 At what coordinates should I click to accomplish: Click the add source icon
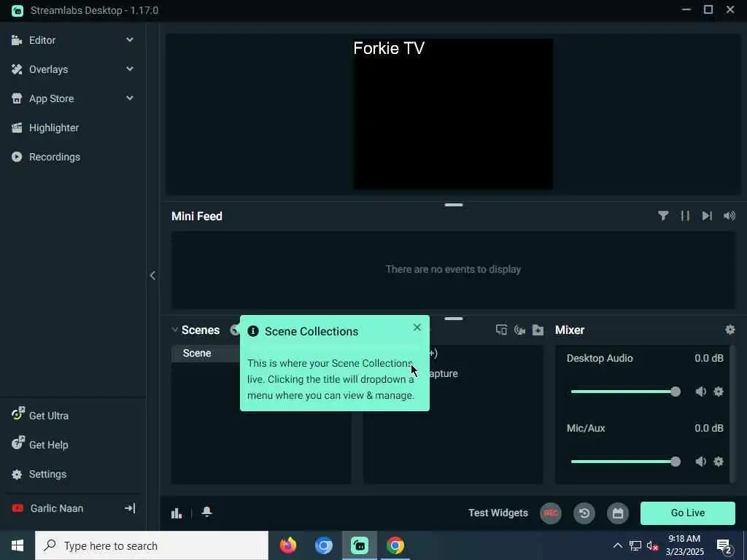[x=519, y=330]
